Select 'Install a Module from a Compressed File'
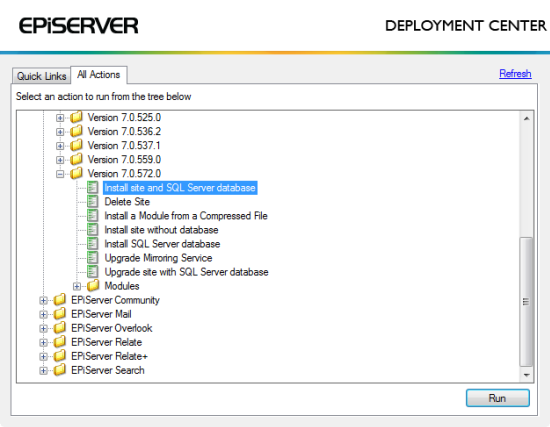The image size is (550, 427). pos(186,216)
